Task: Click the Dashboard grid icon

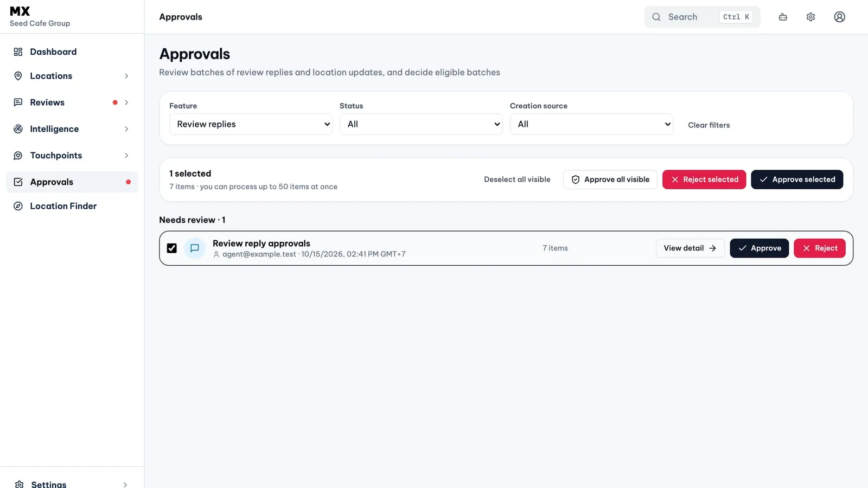Action: 18,52
